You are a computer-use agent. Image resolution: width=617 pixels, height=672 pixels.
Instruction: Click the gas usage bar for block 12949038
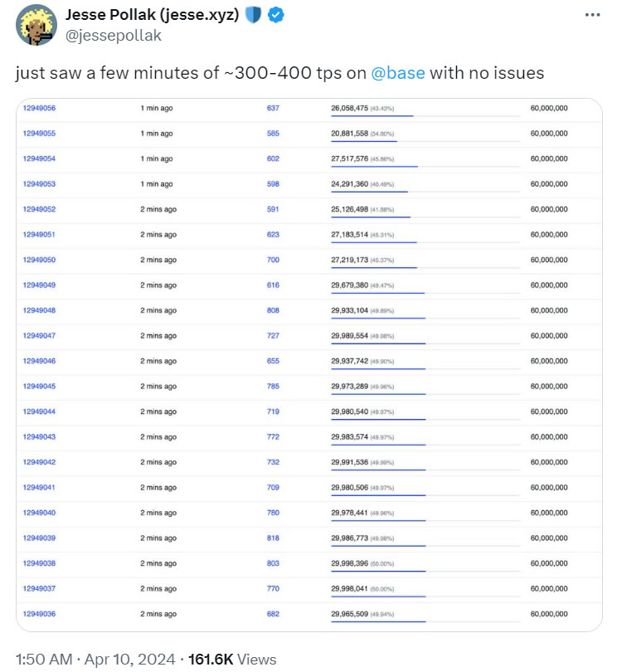pos(425,571)
